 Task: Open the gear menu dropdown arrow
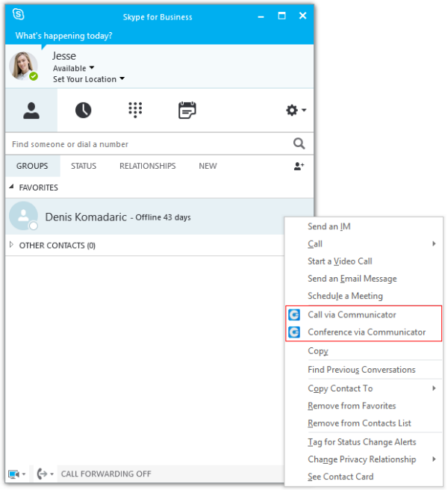[304, 110]
